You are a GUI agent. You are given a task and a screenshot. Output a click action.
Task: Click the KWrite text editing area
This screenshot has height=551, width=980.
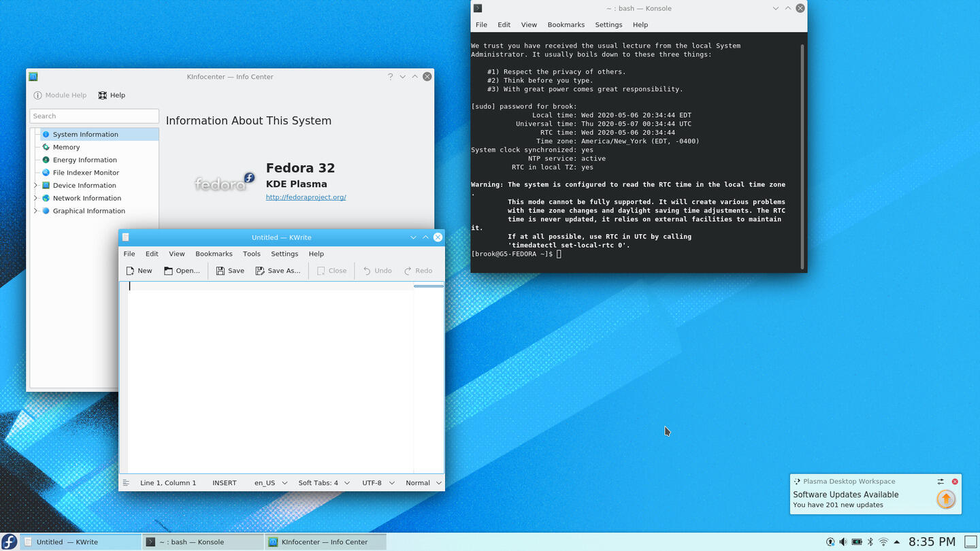(x=271, y=378)
